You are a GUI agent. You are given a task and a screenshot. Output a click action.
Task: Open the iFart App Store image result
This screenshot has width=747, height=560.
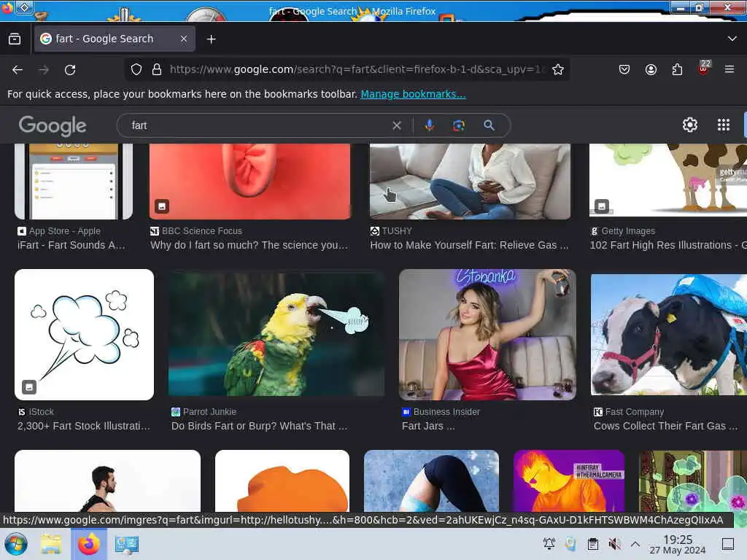74,182
